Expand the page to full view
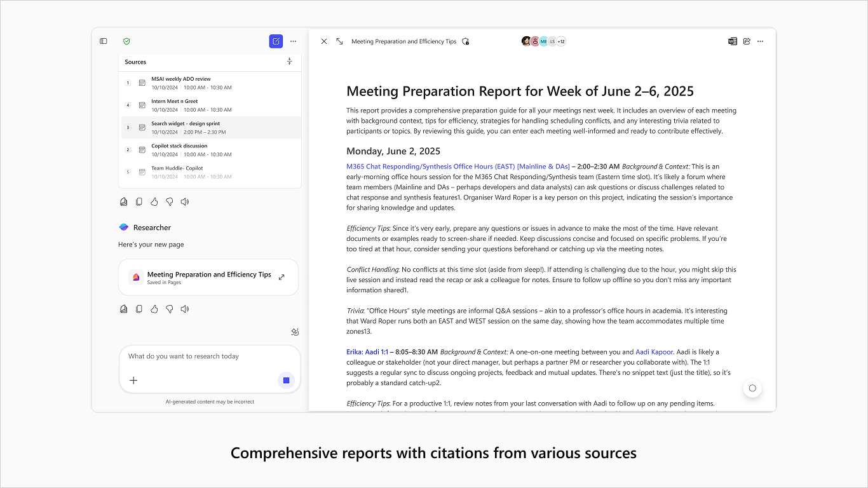This screenshot has width=868, height=488. (x=339, y=41)
